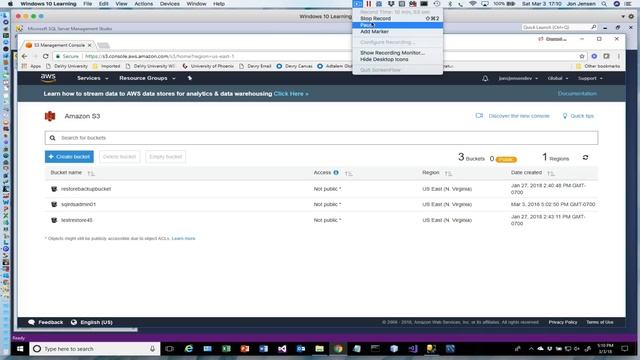The height and width of the screenshot is (360, 640).
Task: Open the Windows Start button
Action: [20, 349]
